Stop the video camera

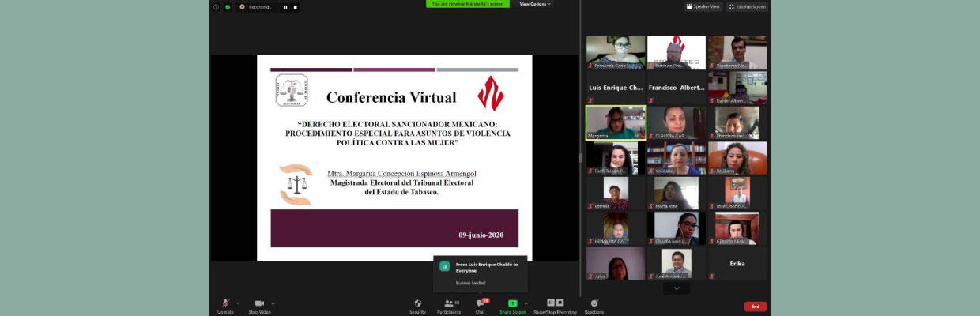point(259,304)
